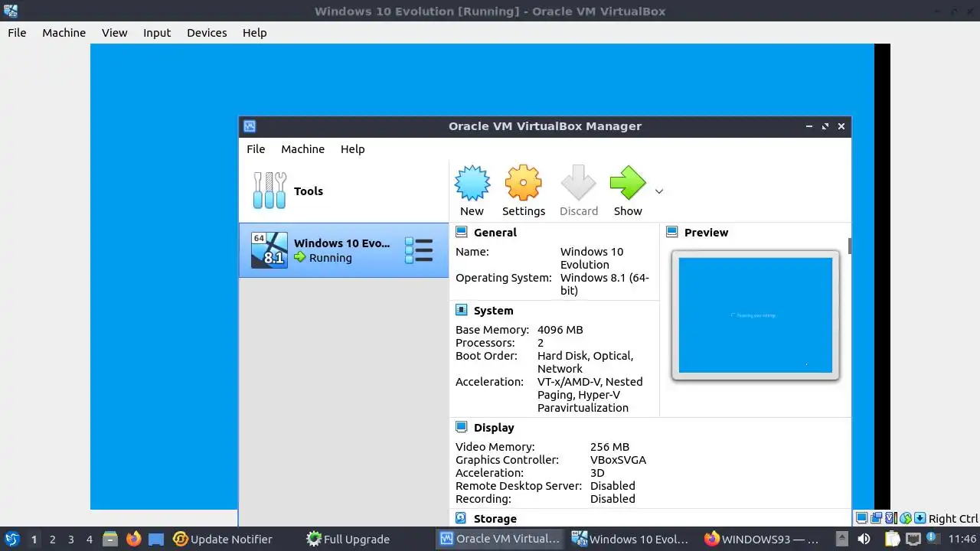Open Devices menu of the VM window
Viewport: 980px width, 551px height.
pyautogui.click(x=207, y=33)
